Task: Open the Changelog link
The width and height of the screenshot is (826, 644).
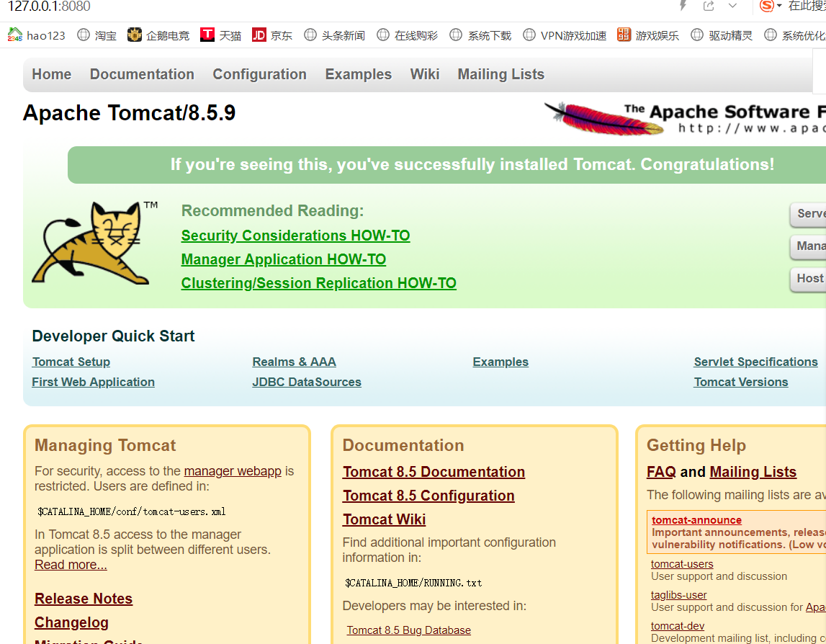Action: [x=71, y=622]
